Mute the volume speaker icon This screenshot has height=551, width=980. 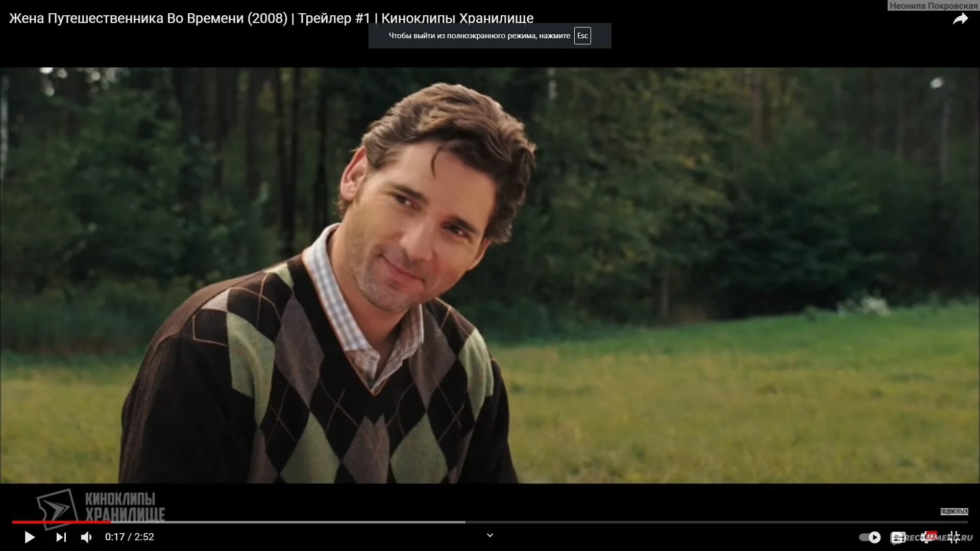pos(86,537)
